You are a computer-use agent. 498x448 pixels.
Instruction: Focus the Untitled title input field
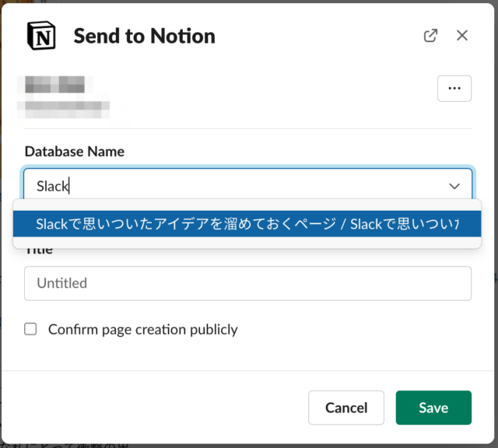[247, 283]
